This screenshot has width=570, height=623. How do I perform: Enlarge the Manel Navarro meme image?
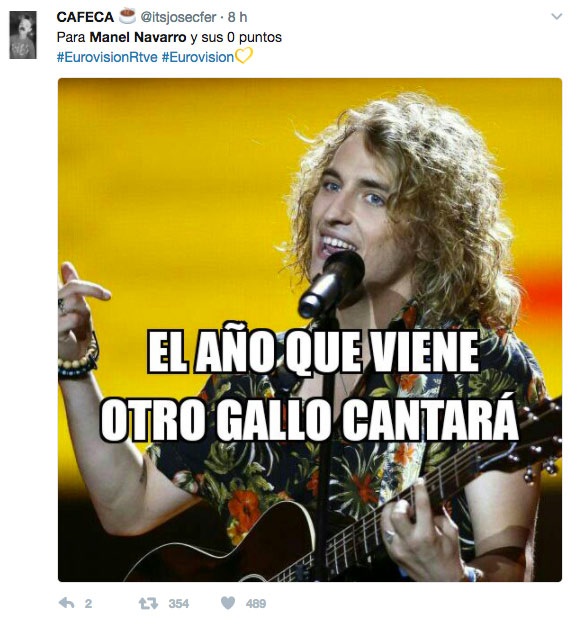click(310, 330)
